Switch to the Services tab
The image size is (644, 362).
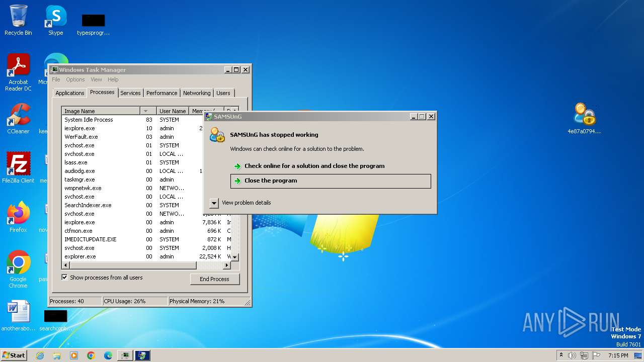coord(130,93)
